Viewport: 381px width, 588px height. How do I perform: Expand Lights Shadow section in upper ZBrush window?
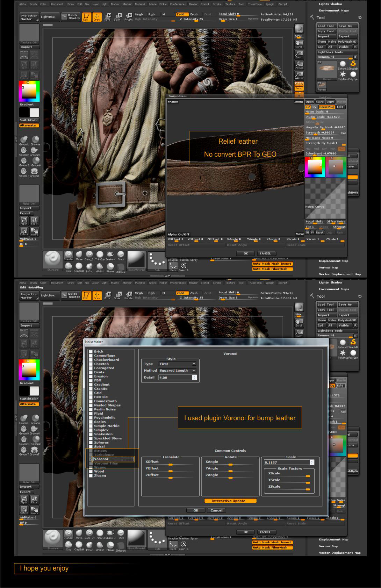point(330,4)
